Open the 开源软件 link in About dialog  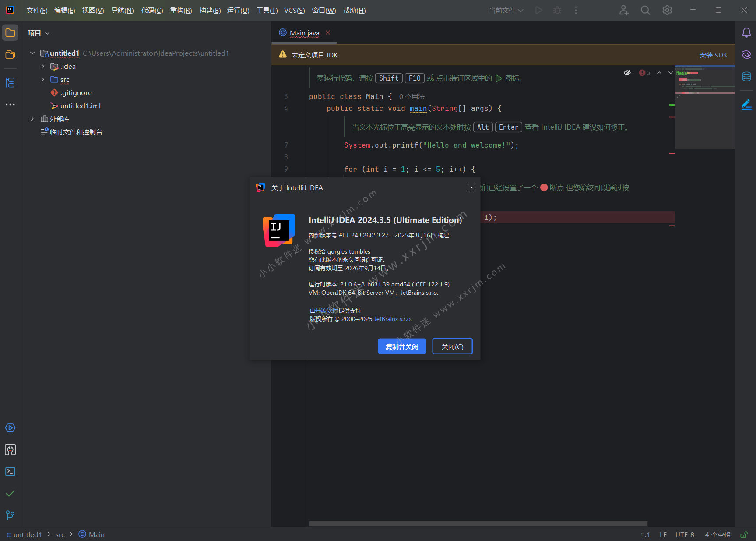(327, 311)
